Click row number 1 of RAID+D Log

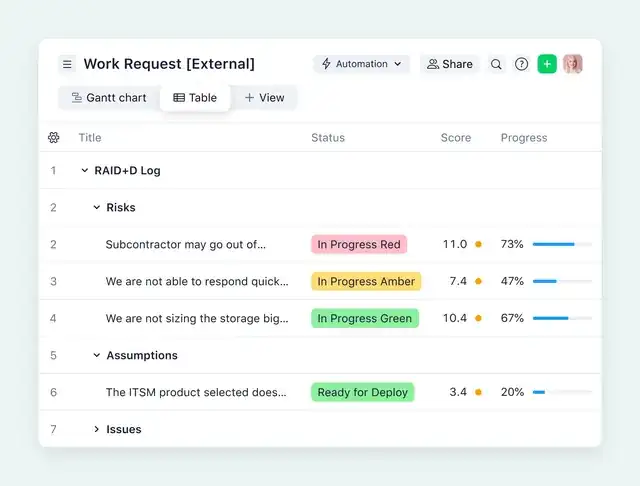point(53,171)
